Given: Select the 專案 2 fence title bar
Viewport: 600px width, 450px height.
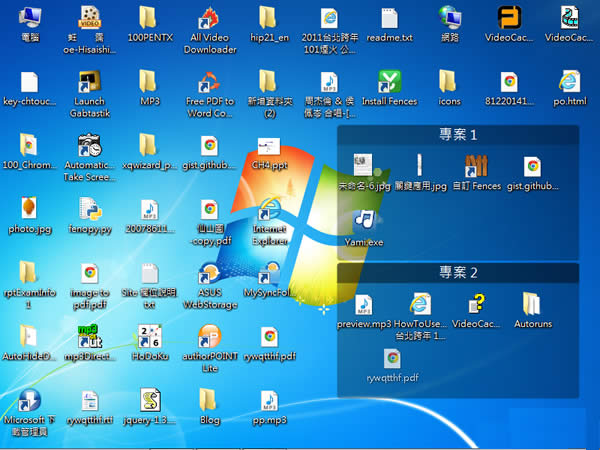Looking at the screenshot, I should pos(458,272).
